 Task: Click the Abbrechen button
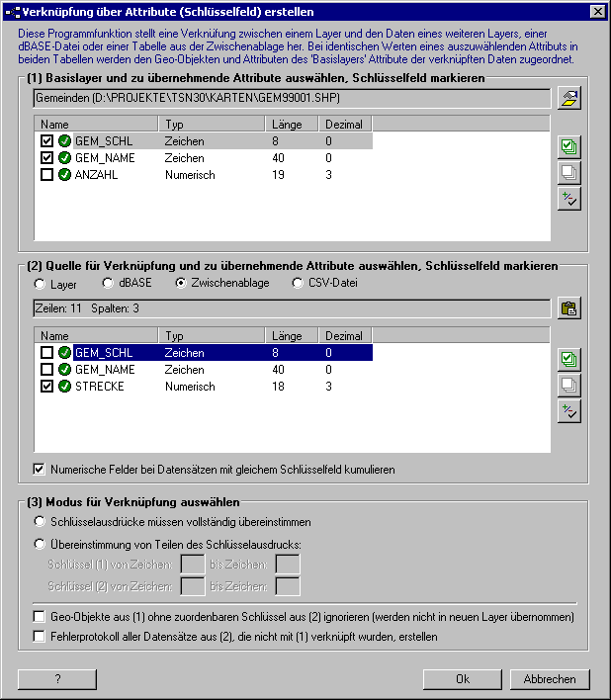tap(550, 679)
